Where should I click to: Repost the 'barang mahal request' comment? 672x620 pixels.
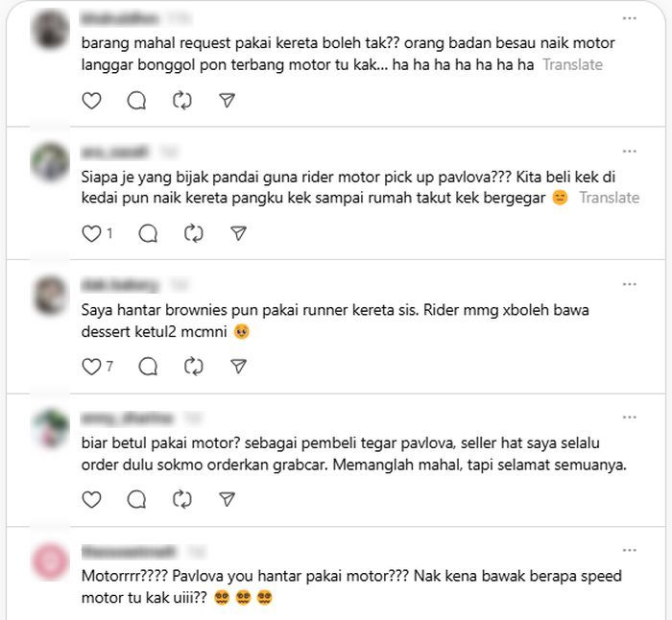[182, 101]
